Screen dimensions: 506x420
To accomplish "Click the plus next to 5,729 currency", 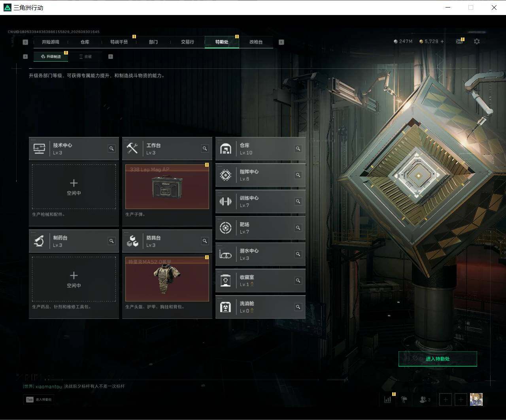I will tap(442, 41).
